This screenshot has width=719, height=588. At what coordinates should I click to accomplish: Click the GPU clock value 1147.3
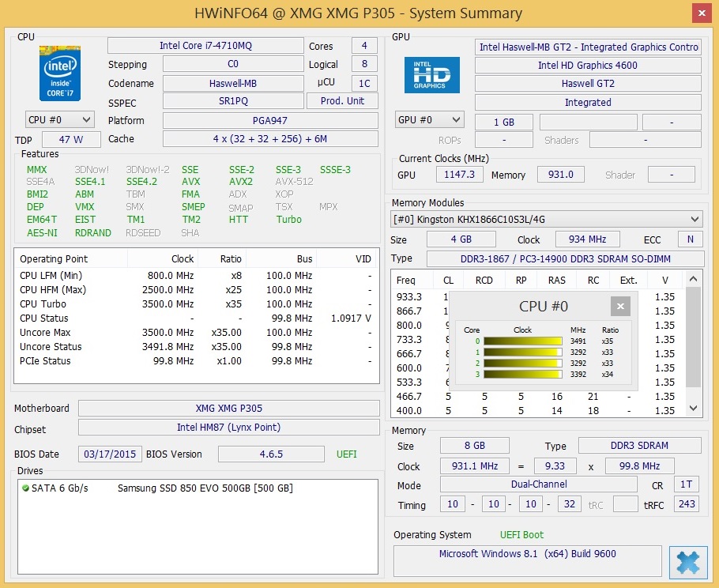[x=459, y=175]
